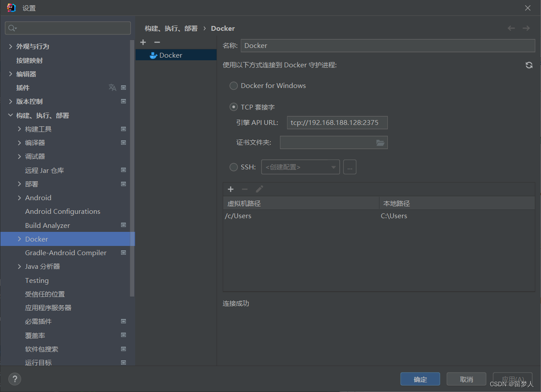The width and height of the screenshot is (541, 392).
Task: Expand the 版本控制 section
Action: (x=11, y=101)
